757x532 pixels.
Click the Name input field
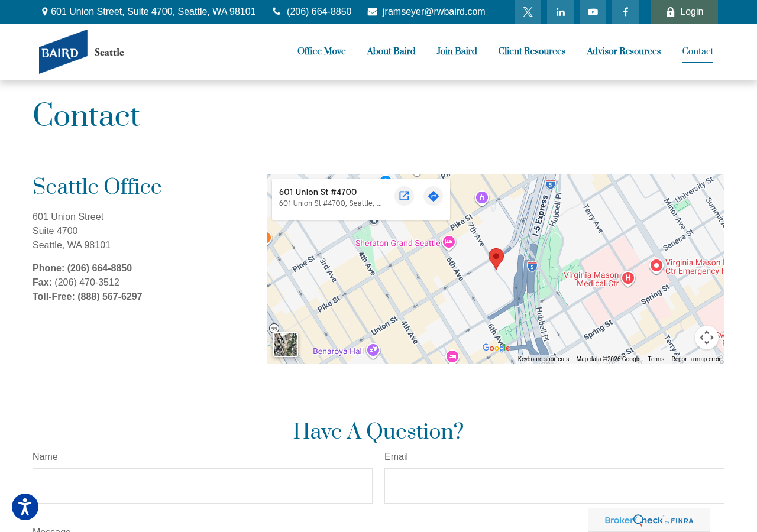pos(202,486)
